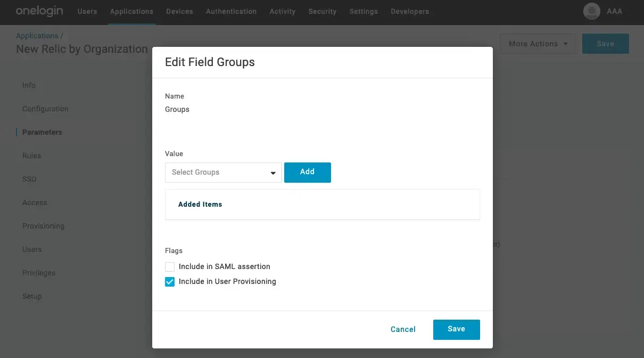Viewport: 644px width, 358px height.
Task: Select Privileges in the sidebar
Action: click(38, 273)
